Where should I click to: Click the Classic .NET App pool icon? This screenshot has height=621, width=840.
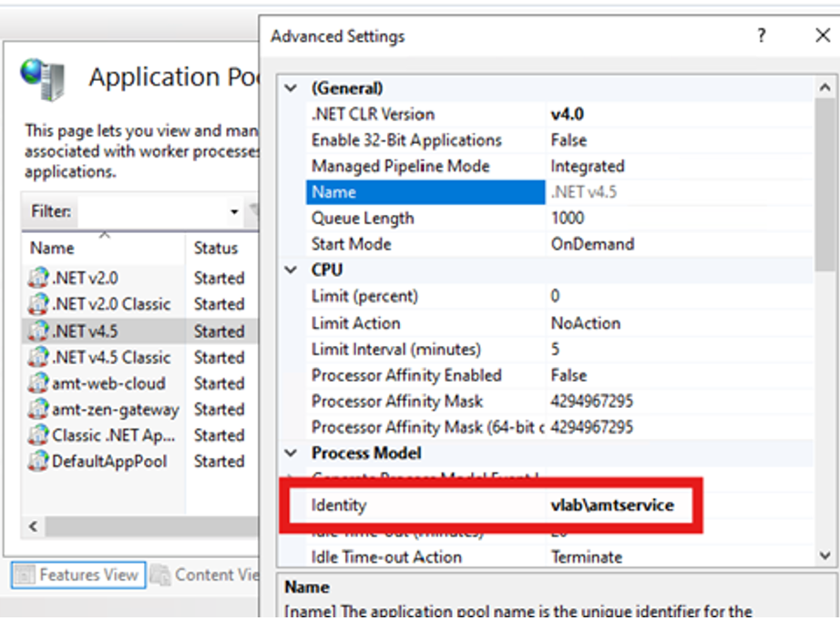(38, 435)
